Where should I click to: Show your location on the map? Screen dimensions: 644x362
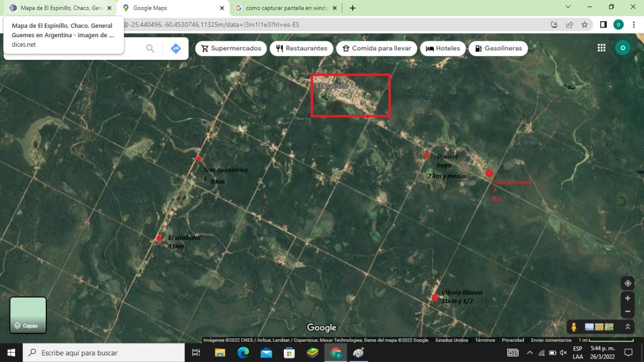(x=627, y=283)
